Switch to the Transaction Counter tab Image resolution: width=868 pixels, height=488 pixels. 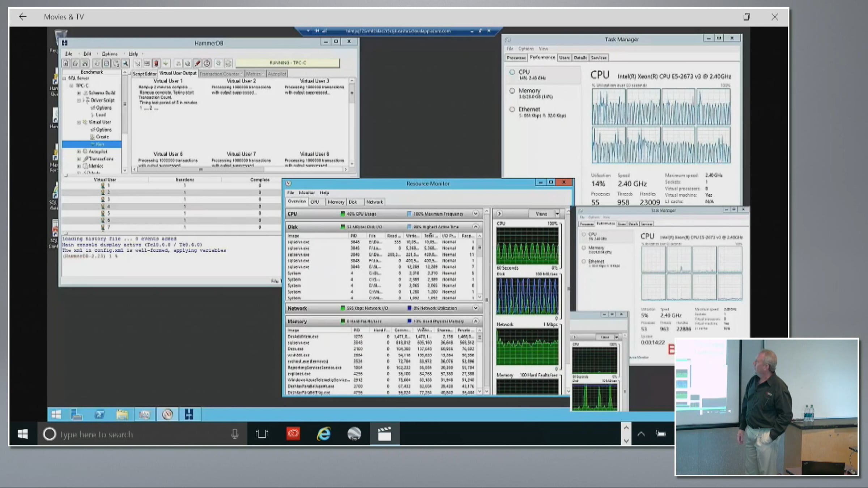click(221, 74)
